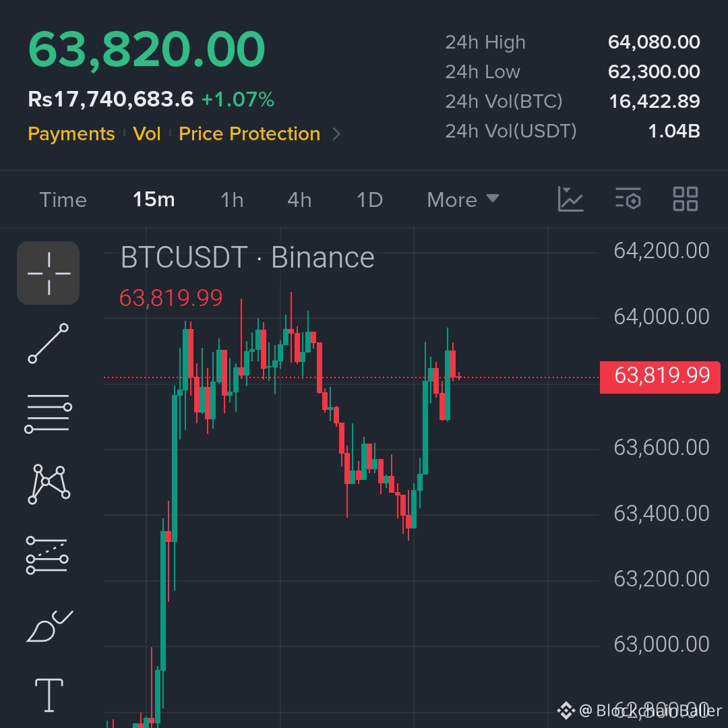The image size is (728, 728).
Task: Click the 64,200.00 price axis label
Action: (661, 251)
